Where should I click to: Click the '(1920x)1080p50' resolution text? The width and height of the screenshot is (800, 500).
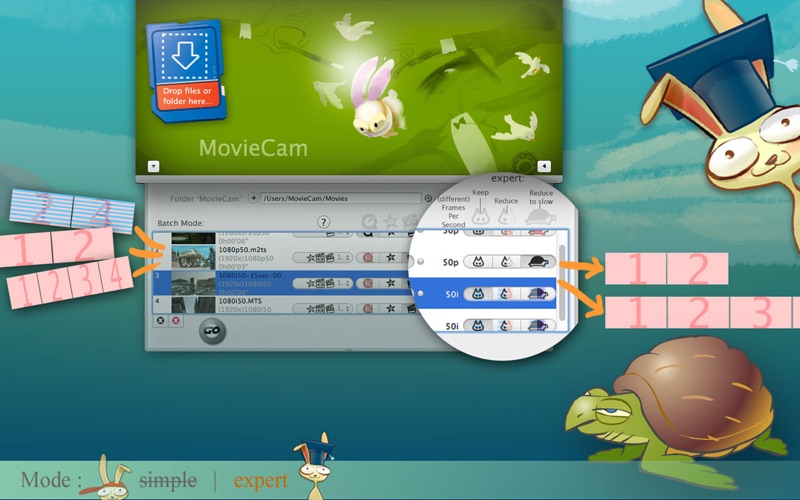tap(244, 258)
